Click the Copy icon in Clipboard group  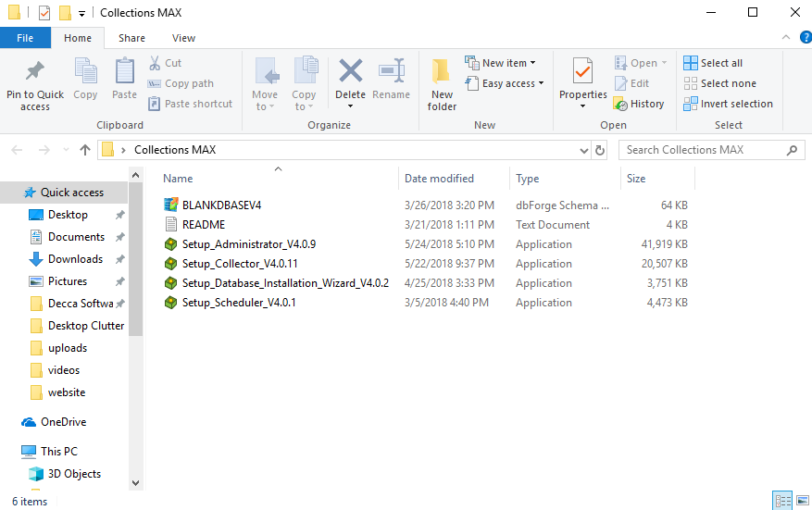pos(85,71)
